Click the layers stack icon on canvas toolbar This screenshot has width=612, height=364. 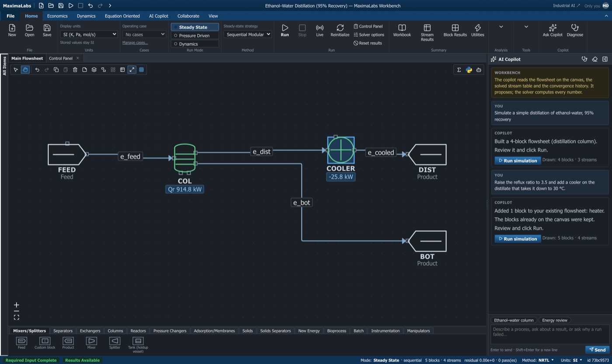(x=94, y=69)
